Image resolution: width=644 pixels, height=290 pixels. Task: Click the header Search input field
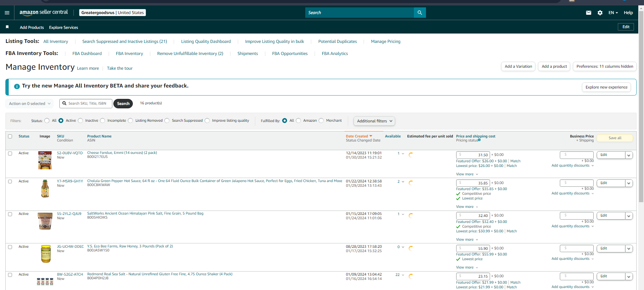(x=360, y=13)
